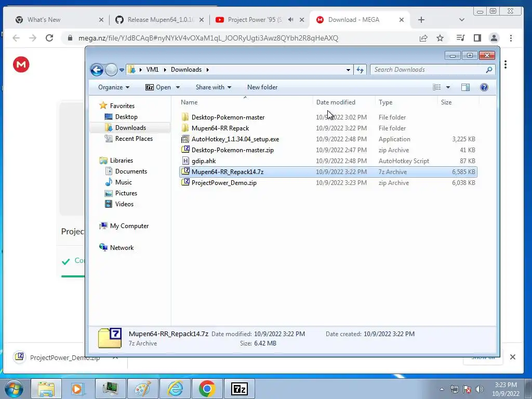Click New folder
The width and height of the screenshot is (532, 399).
click(262, 87)
